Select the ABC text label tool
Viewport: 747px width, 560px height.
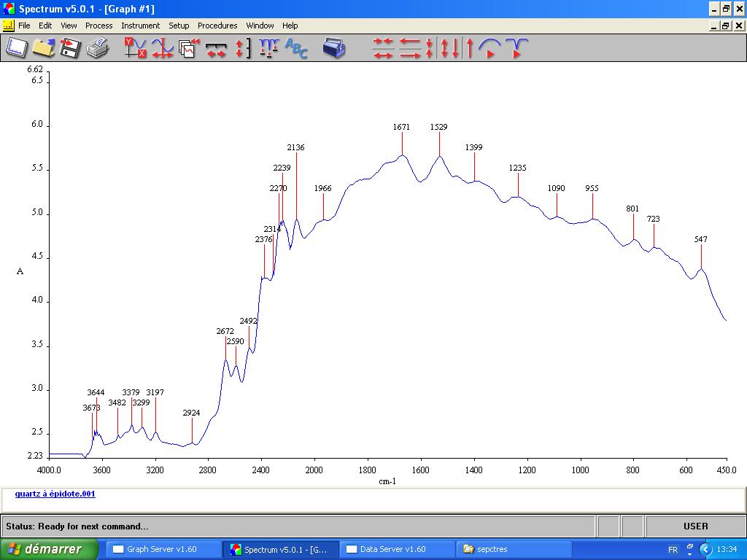click(296, 48)
